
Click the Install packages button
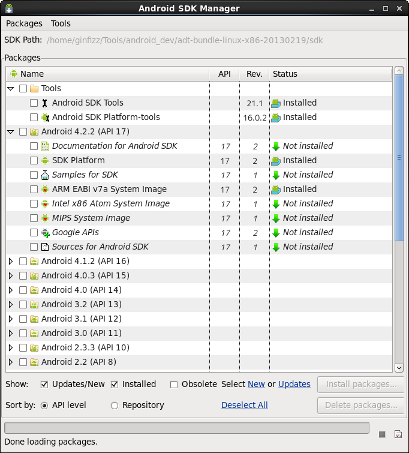point(361,384)
